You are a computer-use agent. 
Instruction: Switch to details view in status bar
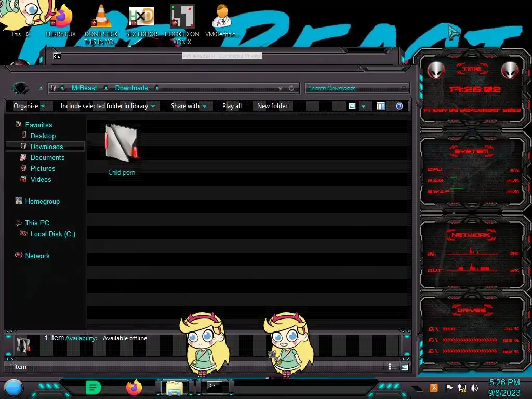(x=390, y=366)
